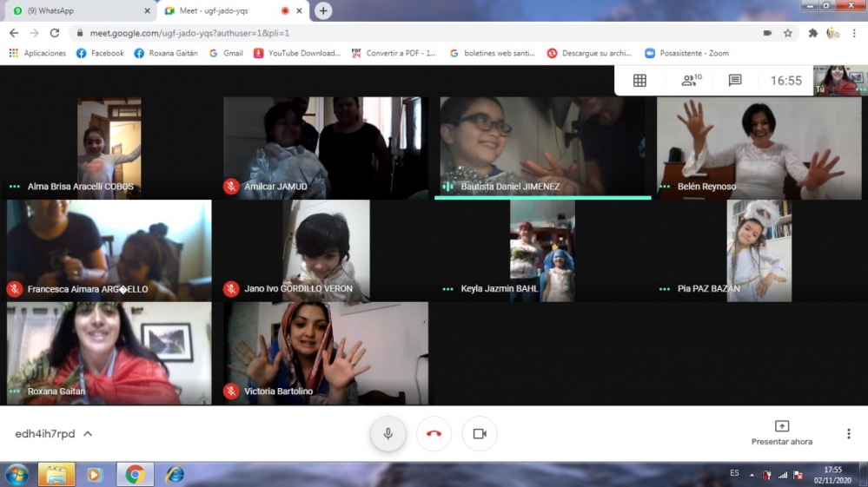Open a new browser tab
This screenshot has width=868, height=487.
[323, 10]
